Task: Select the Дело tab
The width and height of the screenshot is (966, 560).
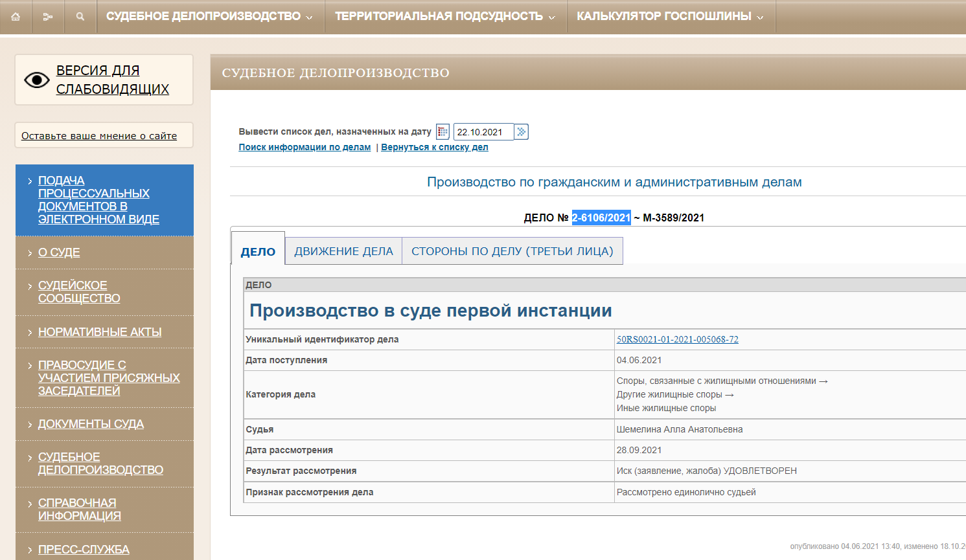Action: pos(258,252)
